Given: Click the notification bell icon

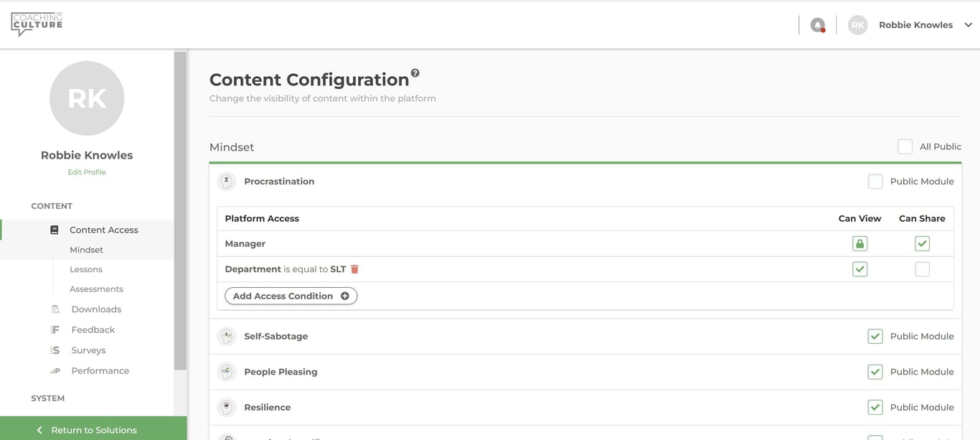Looking at the screenshot, I should point(817,25).
